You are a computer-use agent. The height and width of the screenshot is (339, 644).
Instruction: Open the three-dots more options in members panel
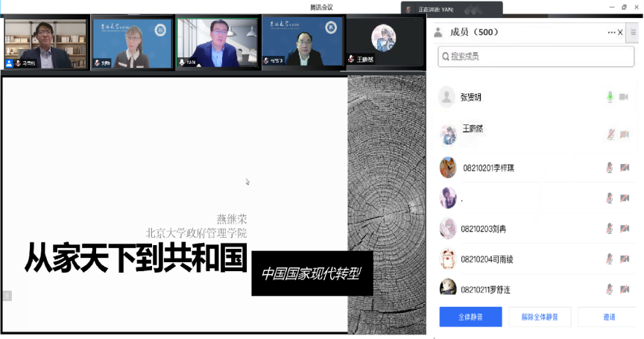tap(611, 33)
